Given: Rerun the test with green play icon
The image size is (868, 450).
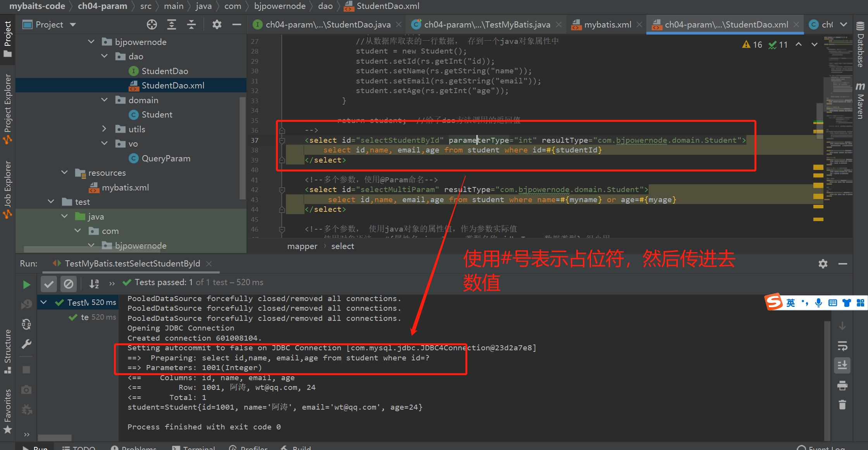Looking at the screenshot, I should [26, 285].
